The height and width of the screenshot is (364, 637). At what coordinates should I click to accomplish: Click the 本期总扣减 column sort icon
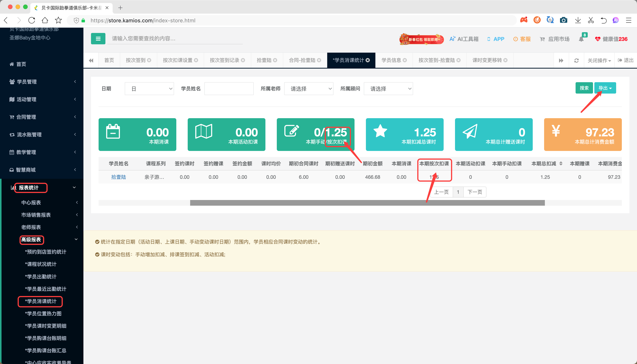click(561, 163)
